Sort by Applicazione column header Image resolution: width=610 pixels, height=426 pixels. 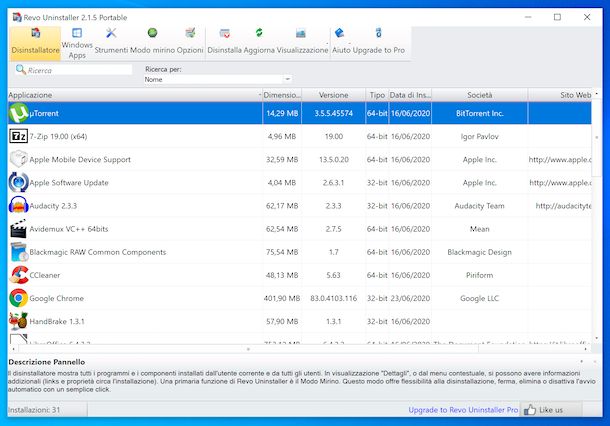[x=135, y=95]
